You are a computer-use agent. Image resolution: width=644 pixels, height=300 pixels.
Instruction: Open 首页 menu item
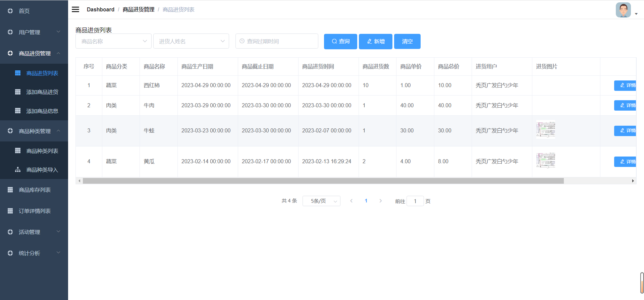pos(34,11)
